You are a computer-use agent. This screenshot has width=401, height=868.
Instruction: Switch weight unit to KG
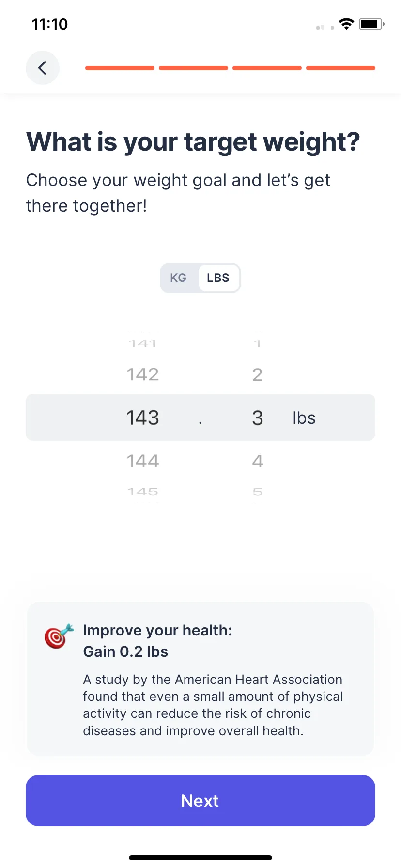[178, 278]
